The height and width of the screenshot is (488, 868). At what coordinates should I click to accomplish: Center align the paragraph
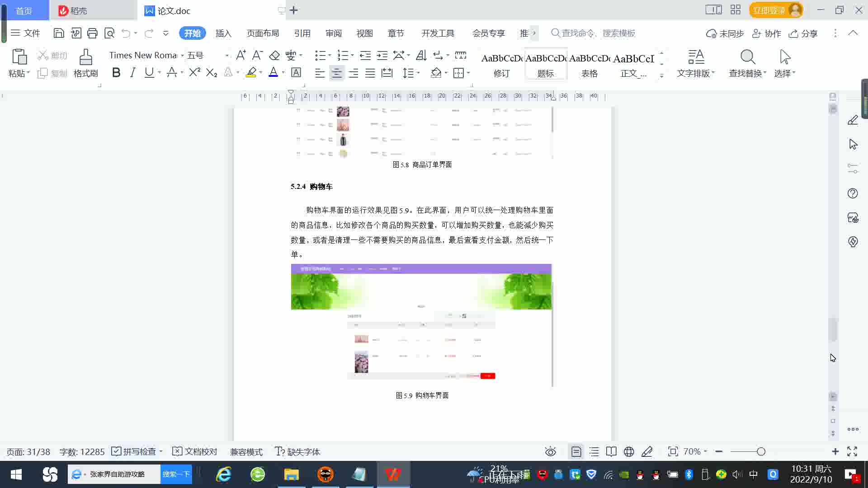pyautogui.click(x=336, y=73)
